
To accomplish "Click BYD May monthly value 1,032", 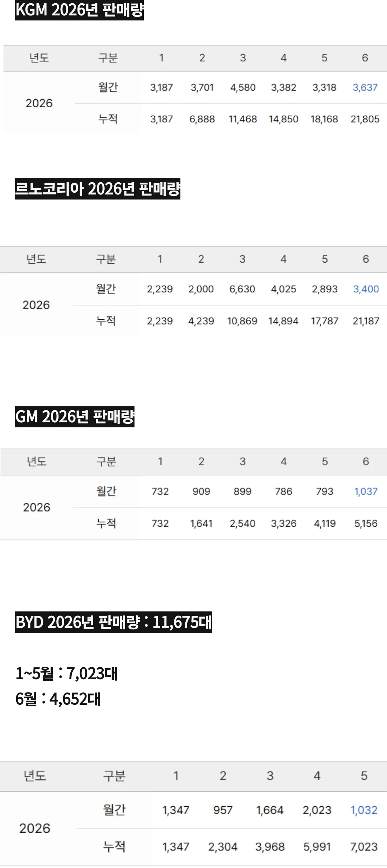I will (364, 810).
